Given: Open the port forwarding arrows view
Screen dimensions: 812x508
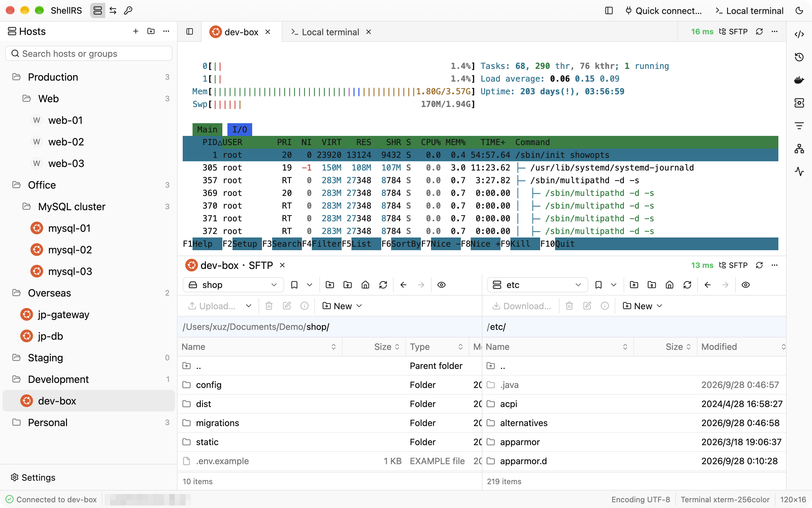Looking at the screenshot, I should pos(113,11).
